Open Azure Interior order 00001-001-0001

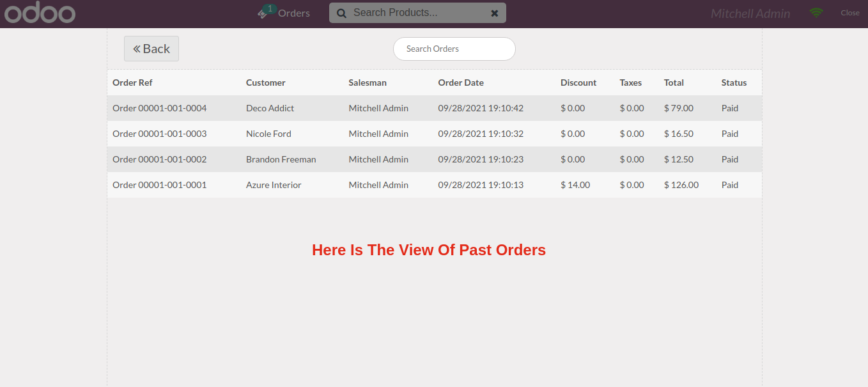click(160, 185)
